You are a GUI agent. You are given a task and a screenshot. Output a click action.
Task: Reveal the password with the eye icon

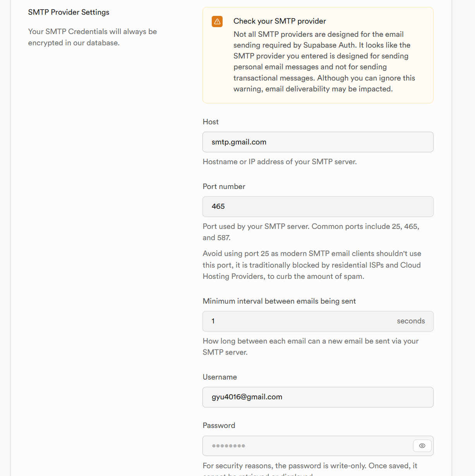tap(422, 446)
